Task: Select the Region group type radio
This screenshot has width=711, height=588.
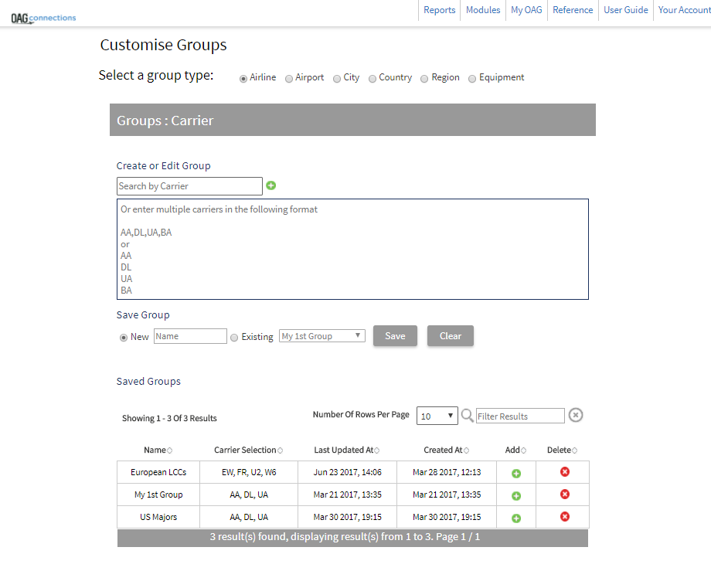Action: [424, 79]
